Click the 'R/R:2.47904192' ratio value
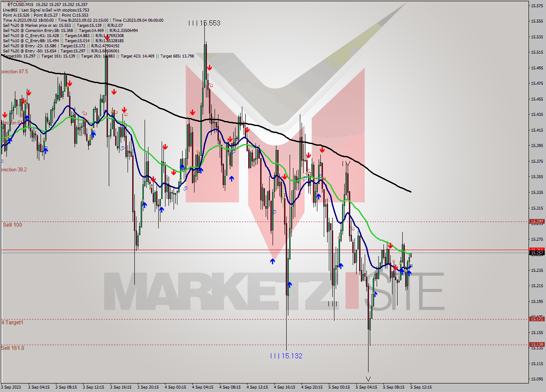Image resolution: width=546 pixels, height=392 pixels. coord(105,46)
